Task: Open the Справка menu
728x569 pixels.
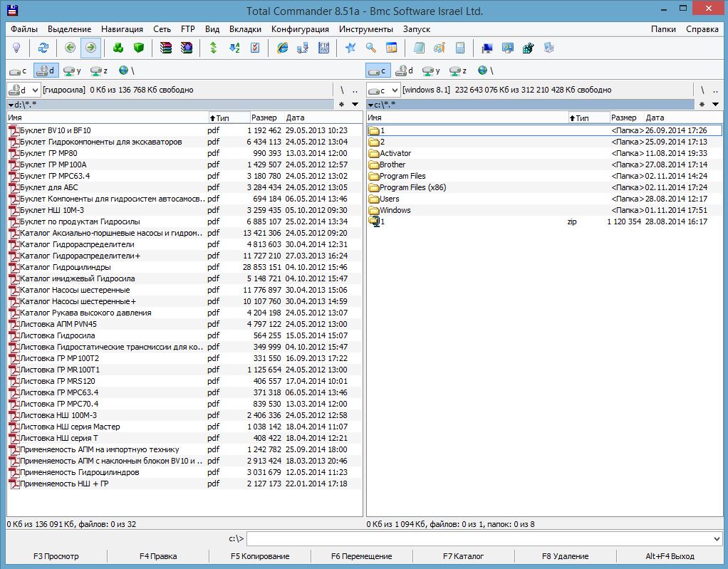Action: pos(702,29)
